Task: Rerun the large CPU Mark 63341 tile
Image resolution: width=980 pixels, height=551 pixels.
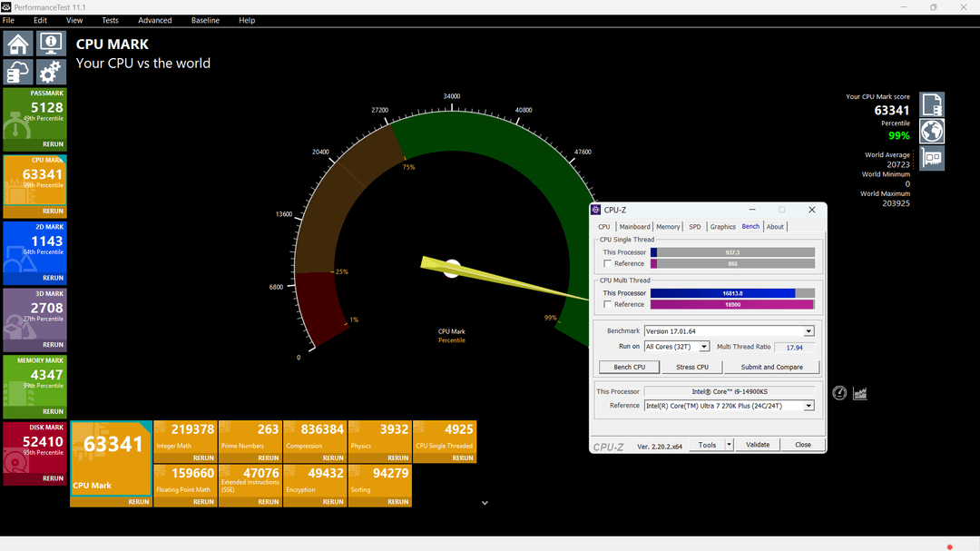Action: pyautogui.click(x=139, y=502)
